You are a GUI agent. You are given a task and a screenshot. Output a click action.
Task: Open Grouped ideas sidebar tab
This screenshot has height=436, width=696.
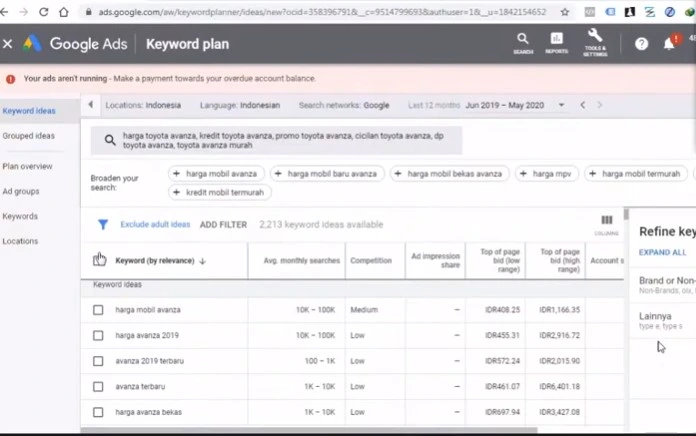[28, 136]
